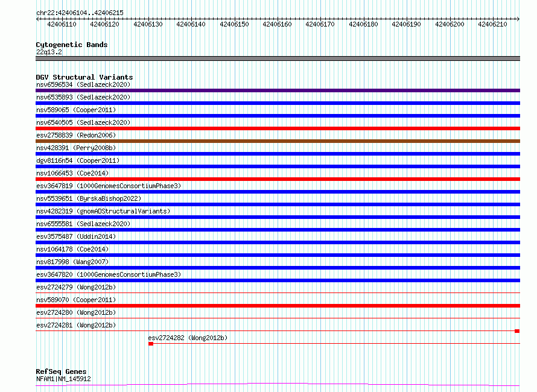Screen dimensions: 537x392
Task: Select the gray 22q13.2 cytogenetic band
Action: coord(278,58)
